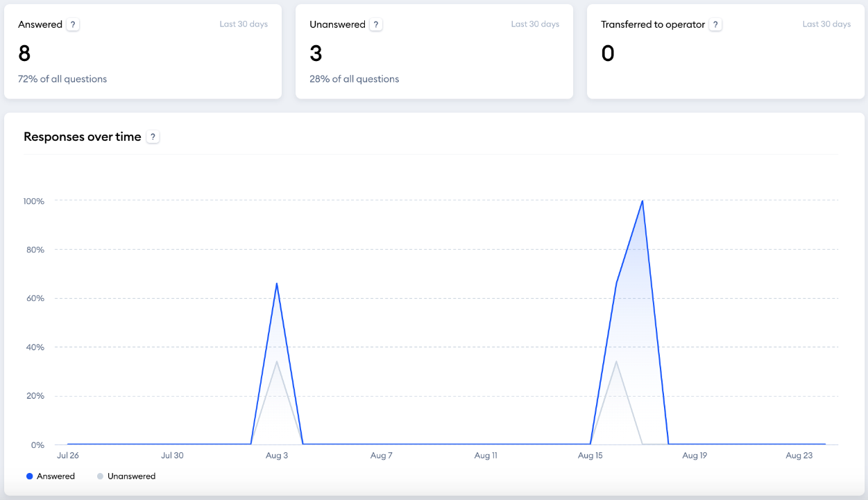Viewport: 868px width, 500px height.
Task: Open the Last 30 days filter on Answered card
Action: click(x=244, y=24)
